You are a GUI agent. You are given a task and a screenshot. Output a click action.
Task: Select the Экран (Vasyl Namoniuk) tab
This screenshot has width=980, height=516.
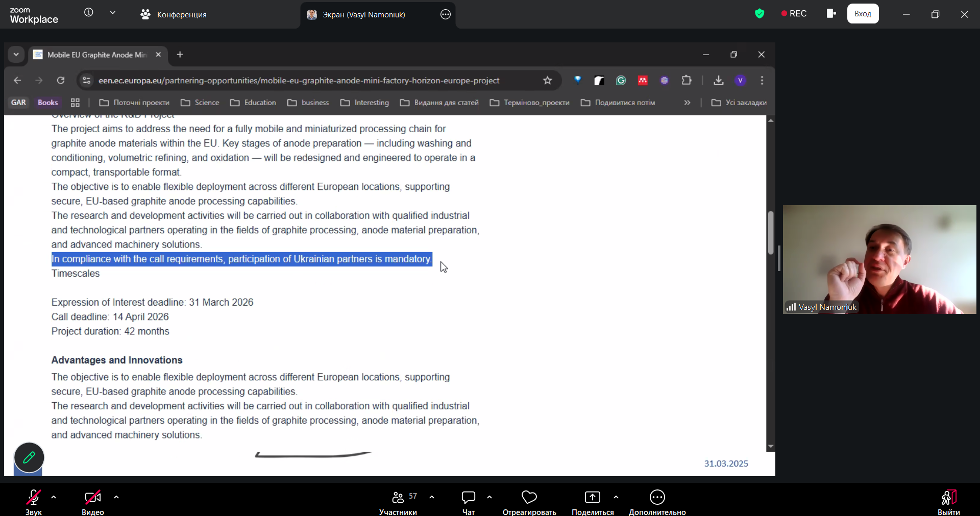(363, 15)
